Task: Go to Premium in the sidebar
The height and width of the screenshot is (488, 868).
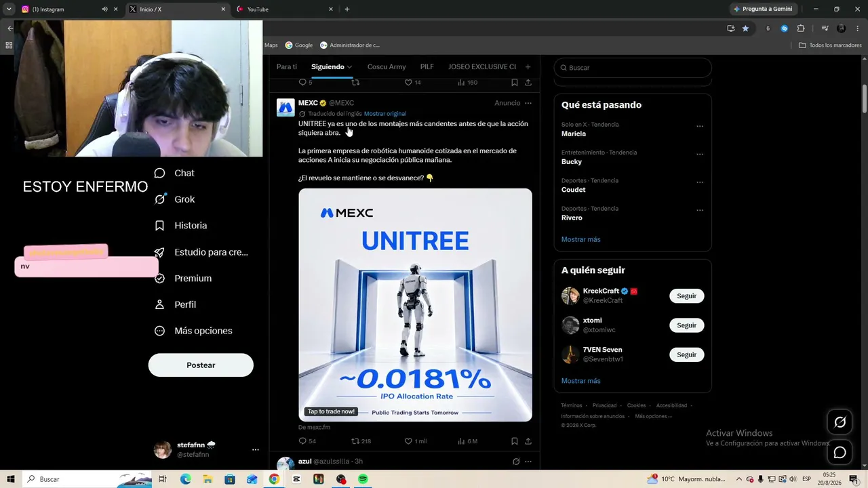Action: coord(182,279)
